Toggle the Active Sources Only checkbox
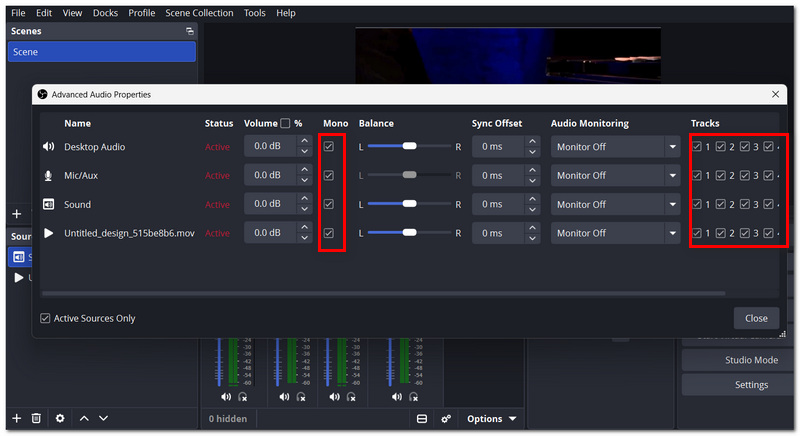 click(x=45, y=318)
